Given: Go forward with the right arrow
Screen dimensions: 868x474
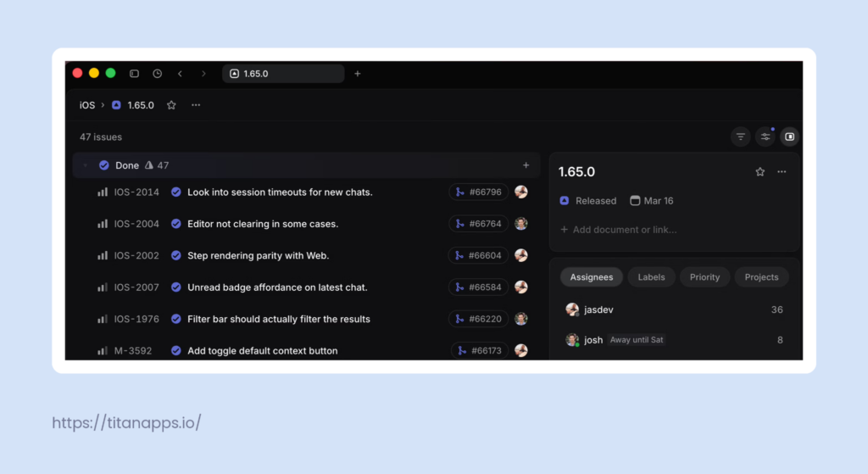Looking at the screenshot, I should click(203, 74).
